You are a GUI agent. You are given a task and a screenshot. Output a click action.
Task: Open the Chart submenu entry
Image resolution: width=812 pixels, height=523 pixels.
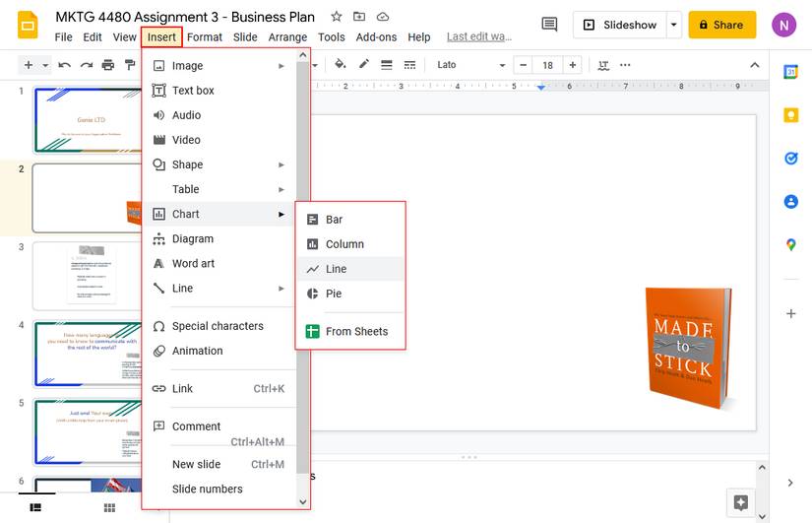tap(219, 214)
